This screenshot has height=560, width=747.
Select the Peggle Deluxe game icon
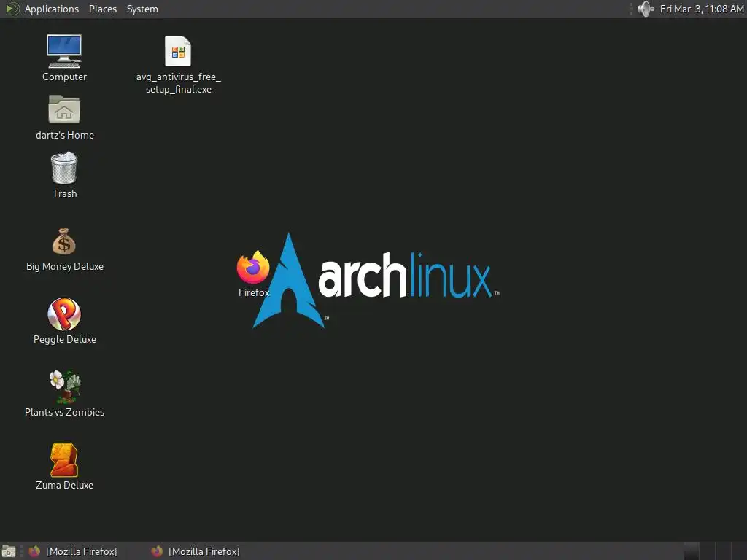point(64,314)
